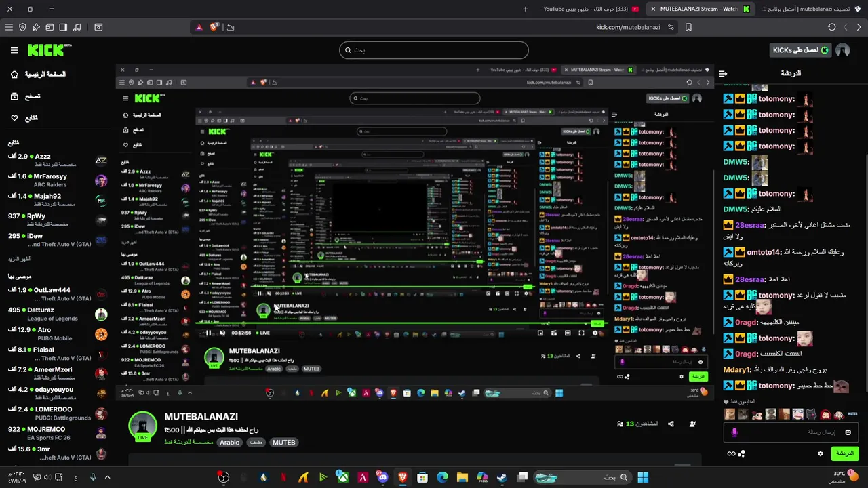
Task: Click the MUTEB tag chip
Action: [283, 443]
